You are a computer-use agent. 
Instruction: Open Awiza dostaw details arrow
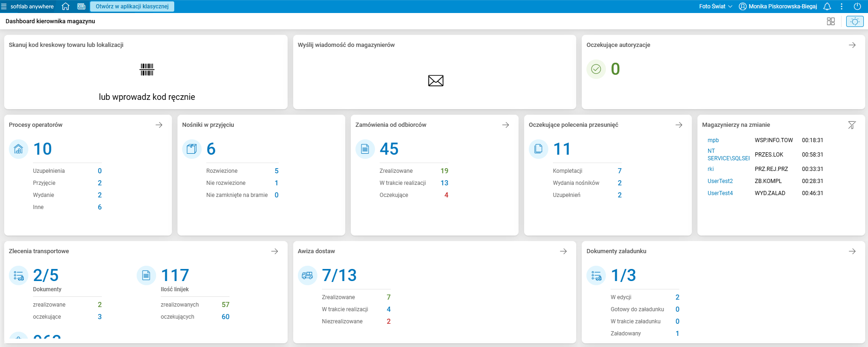click(x=563, y=251)
